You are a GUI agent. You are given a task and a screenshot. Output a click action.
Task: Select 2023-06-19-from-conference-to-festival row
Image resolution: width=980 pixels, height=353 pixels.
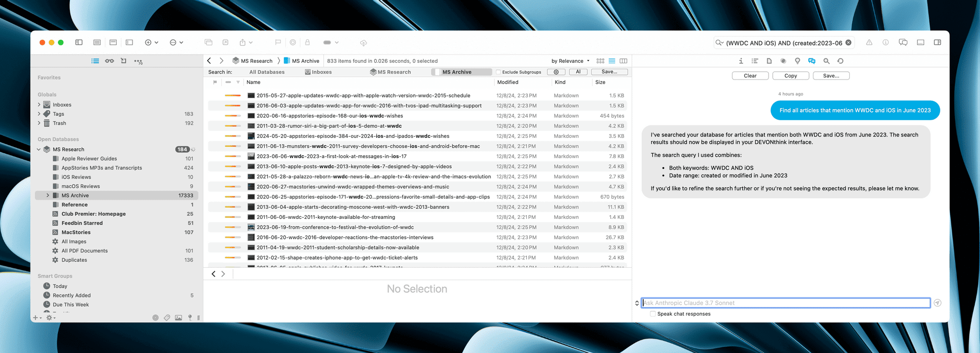coord(417,227)
